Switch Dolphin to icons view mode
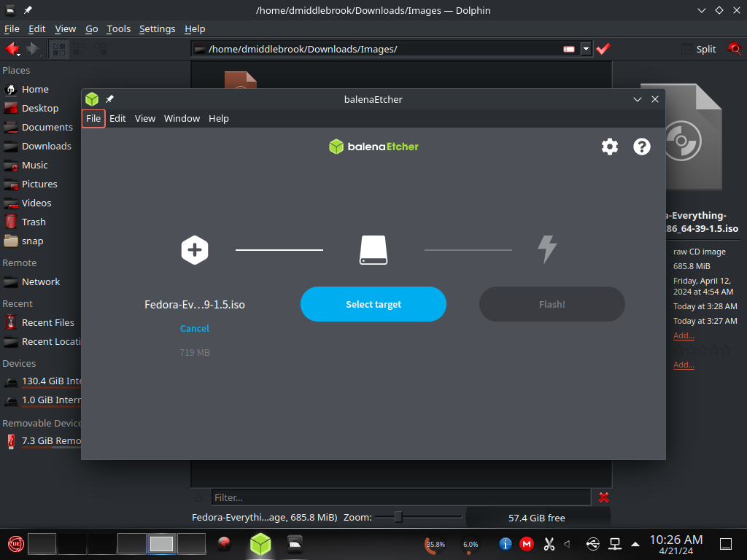The width and height of the screenshot is (747, 560). click(x=59, y=49)
